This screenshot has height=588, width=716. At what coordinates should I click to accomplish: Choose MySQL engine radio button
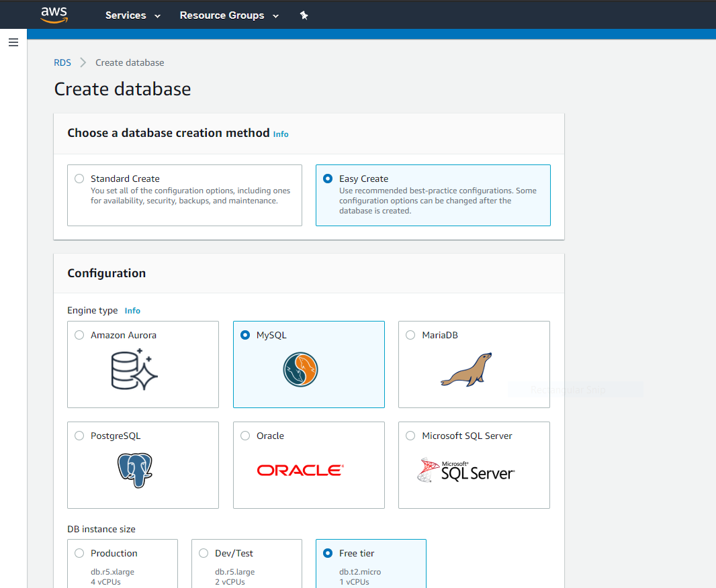pos(245,335)
